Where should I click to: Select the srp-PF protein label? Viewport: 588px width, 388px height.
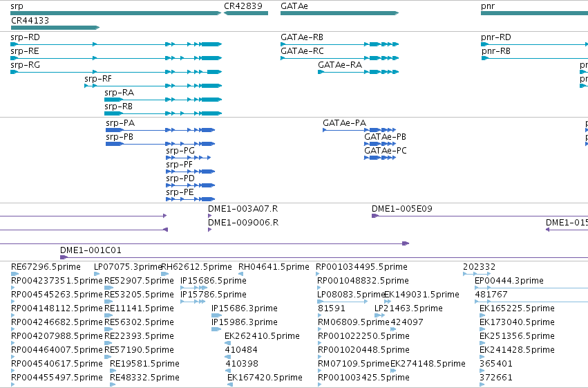click(179, 165)
